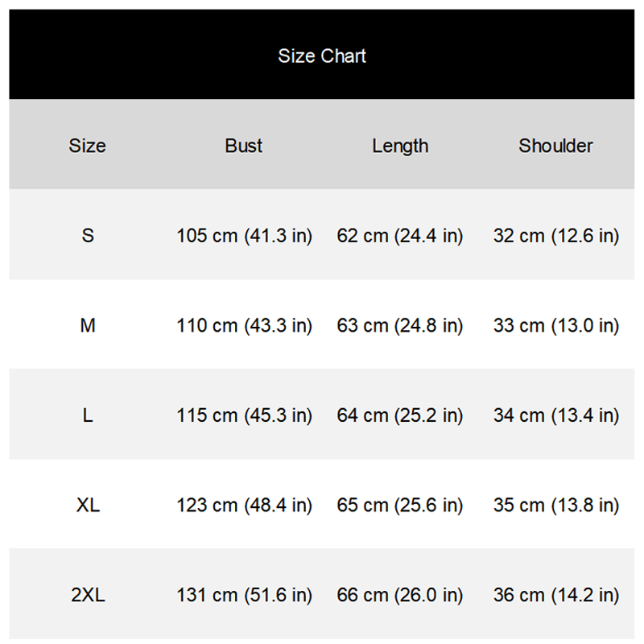This screenshot has width=644, height=644.
Task: Click the S size row label
Action: [87, 236]
